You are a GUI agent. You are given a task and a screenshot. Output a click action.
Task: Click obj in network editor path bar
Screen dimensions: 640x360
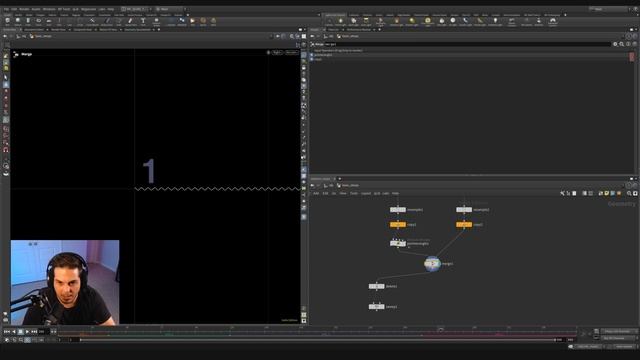331,185
